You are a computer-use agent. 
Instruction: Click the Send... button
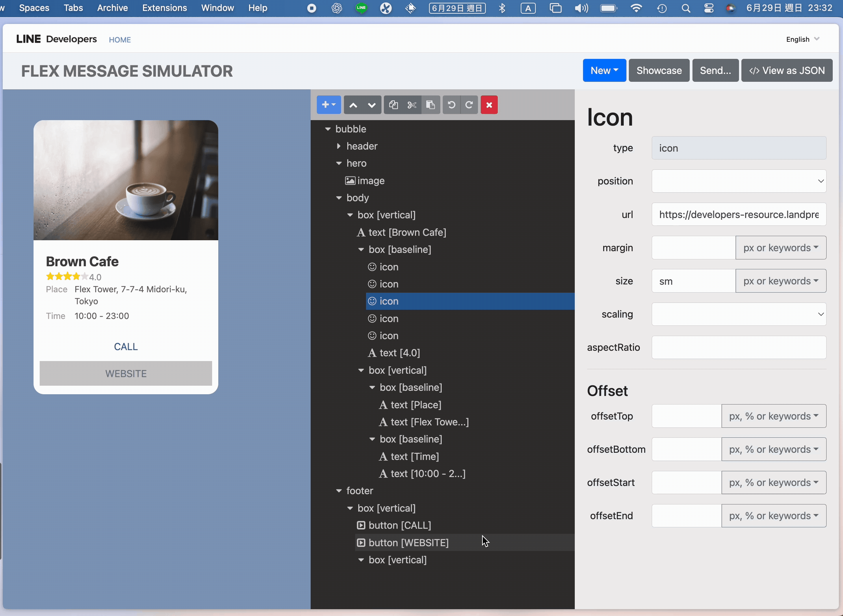[x=715, y=70]
